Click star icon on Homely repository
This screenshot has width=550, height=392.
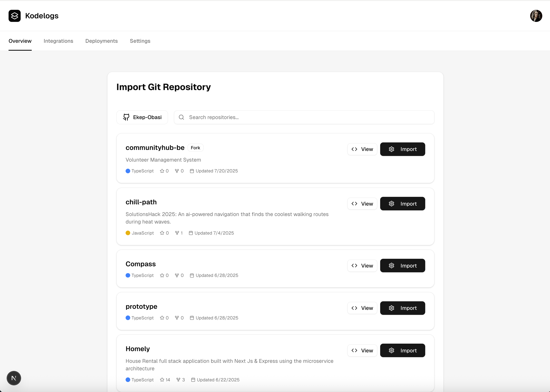pyautogui.click(x=162, y=380)
